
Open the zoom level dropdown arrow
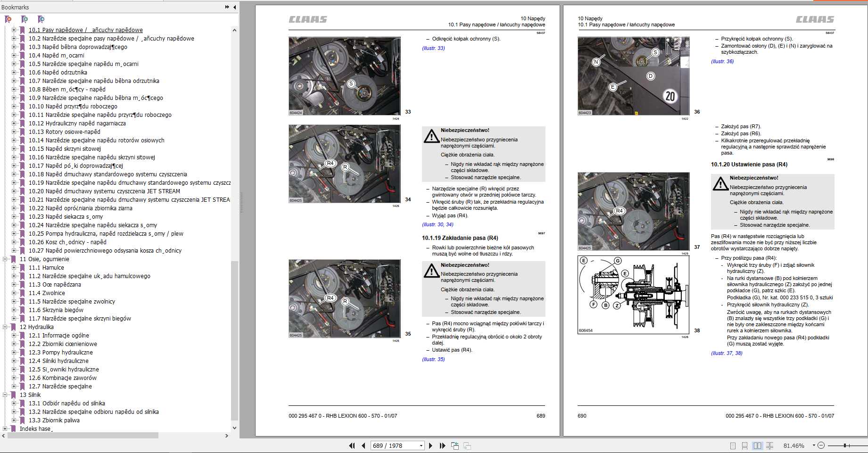pyautogui.click(x=813, y=445)
